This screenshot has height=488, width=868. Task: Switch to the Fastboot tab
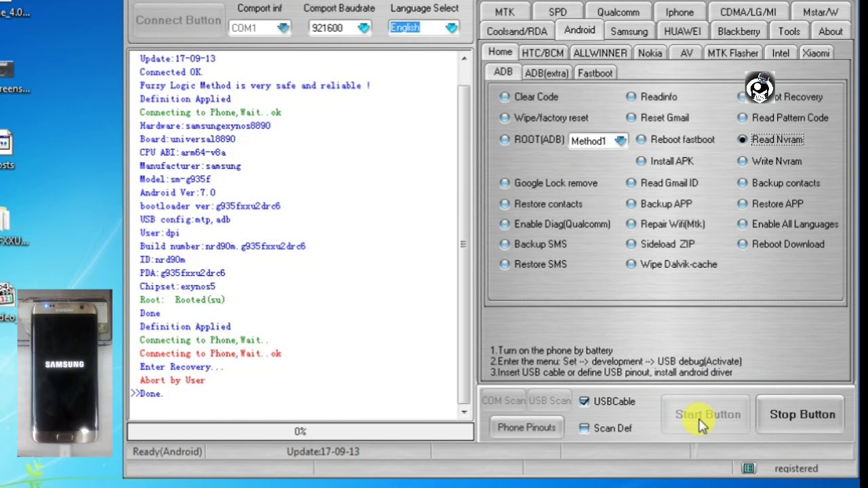pyautogui.click(x=595, y=73)
